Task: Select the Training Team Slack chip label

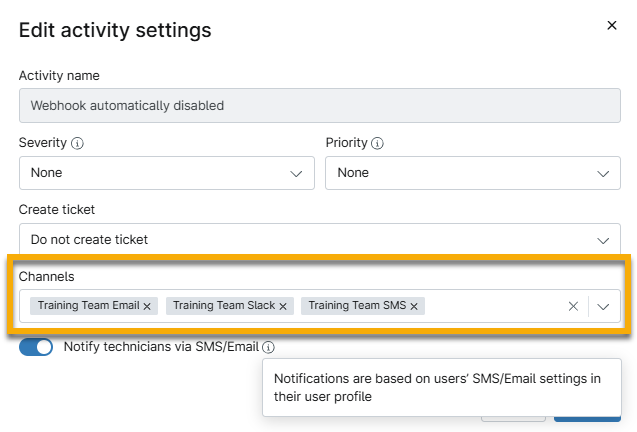Action: tap(224, 306)
